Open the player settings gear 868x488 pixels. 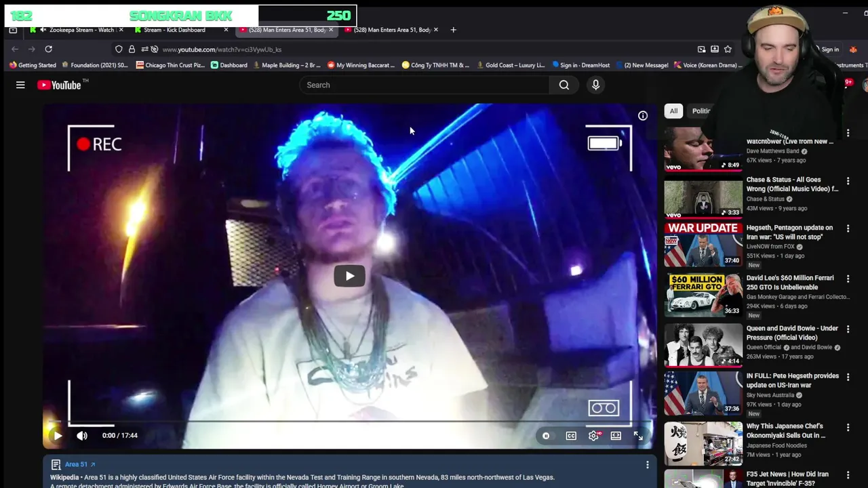coord(594,436)
